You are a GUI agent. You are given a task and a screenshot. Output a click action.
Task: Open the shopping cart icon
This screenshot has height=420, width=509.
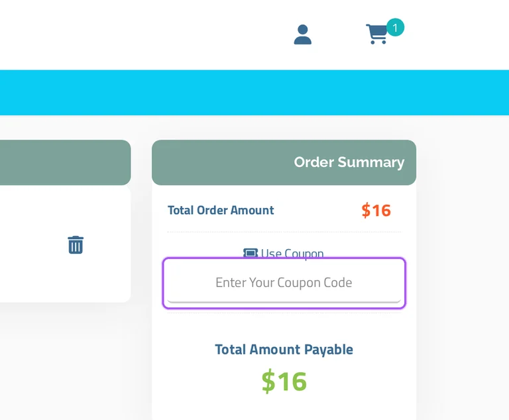coord(376,34)
